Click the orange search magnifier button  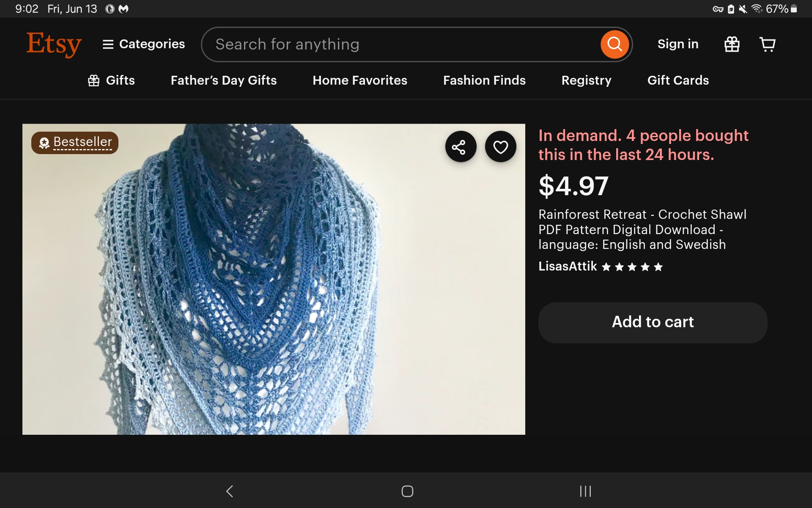pos(614,44)
